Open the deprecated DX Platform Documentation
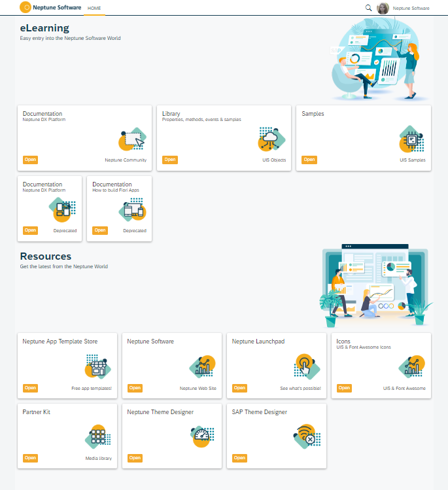Viewport: 448px width, 490px height. point(30,230)
